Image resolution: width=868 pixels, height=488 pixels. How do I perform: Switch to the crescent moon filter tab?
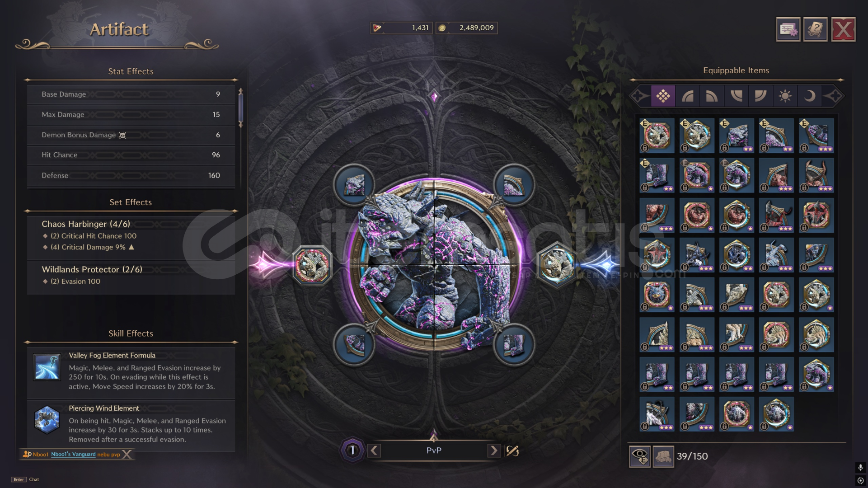[x=809, y=96]
